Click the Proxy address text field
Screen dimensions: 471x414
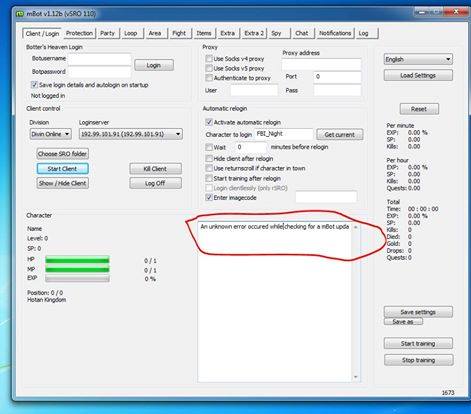coord(321,64)
